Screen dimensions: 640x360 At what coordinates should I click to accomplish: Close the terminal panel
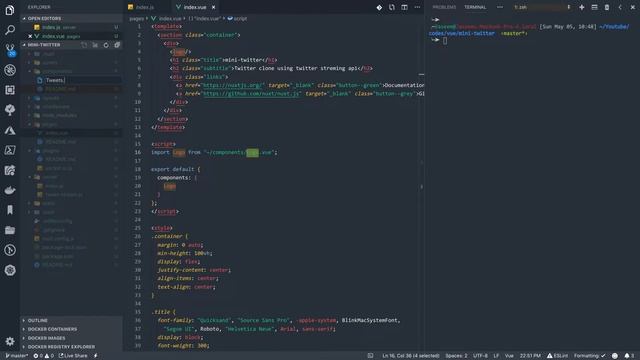pos(633,7)
